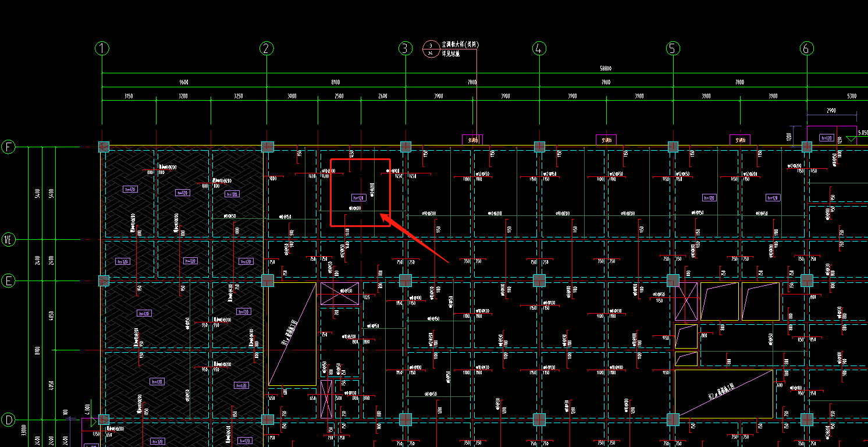
Task: Select the axis 1 grid bubble
Action: tap(102, 48)
